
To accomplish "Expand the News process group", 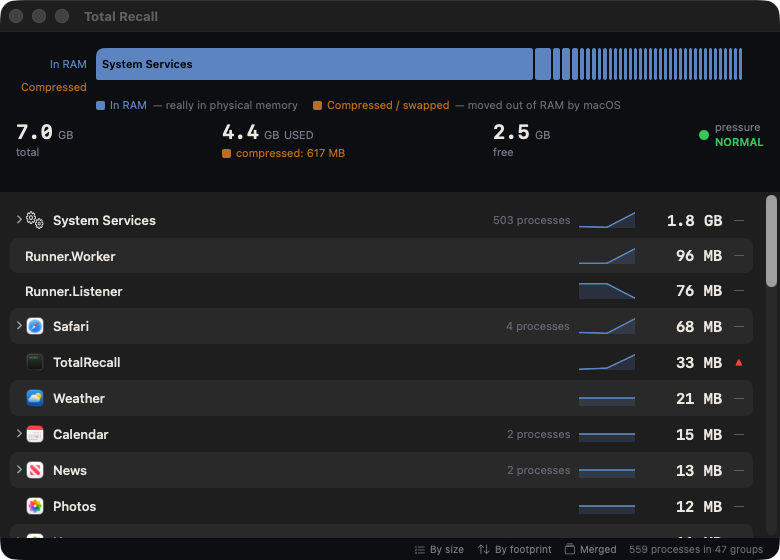I will (x=19, y=469).
